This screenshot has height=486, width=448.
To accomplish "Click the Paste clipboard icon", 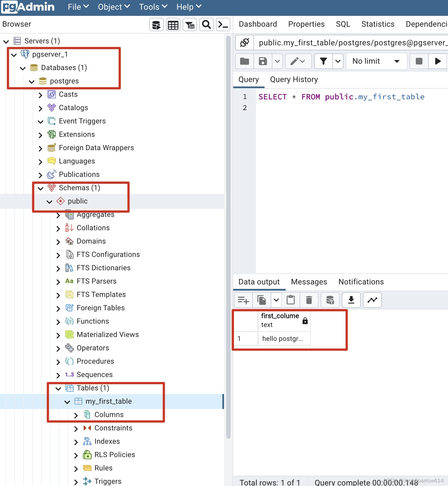I will click(x=291, y=300).
